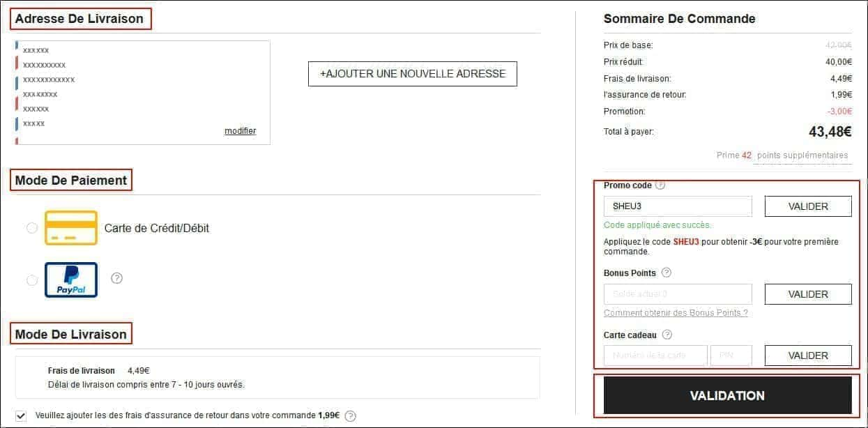Viewport: 868px width, 428px height.
Task: Click +AJOUTER UNE NOUVELLE ADRESSE button
Action: pos(412,74)
